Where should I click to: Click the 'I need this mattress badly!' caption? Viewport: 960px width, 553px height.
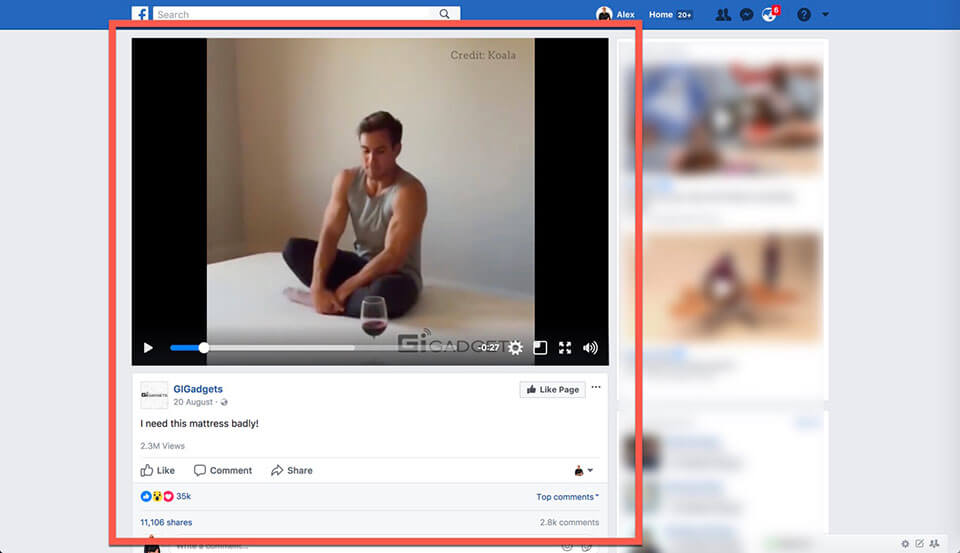pyautogui.click(x=200, y=423)
